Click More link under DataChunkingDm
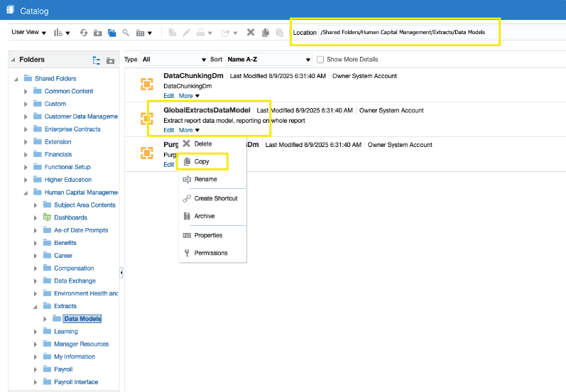Viewport: 566px width, 392px height. click(189, 96)
